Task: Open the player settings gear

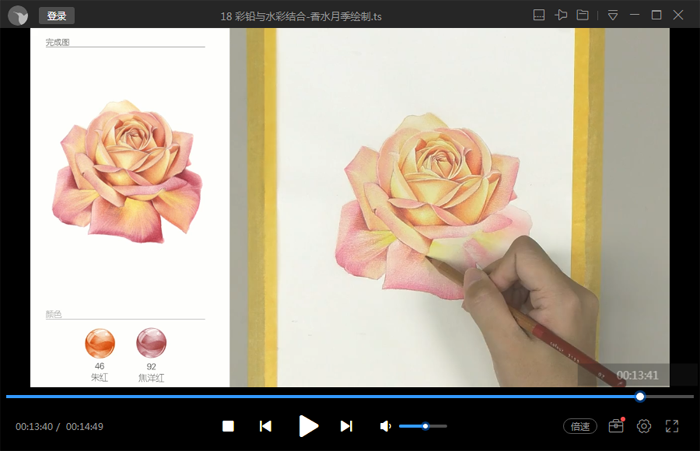Action: [644, 426]
